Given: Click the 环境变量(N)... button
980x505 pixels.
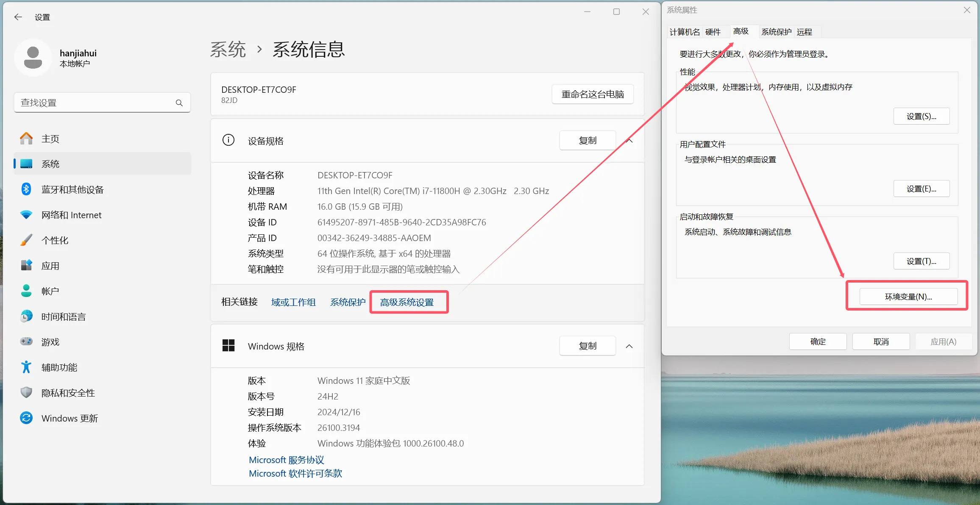Looking at the screenshot, I should [908, 297].
